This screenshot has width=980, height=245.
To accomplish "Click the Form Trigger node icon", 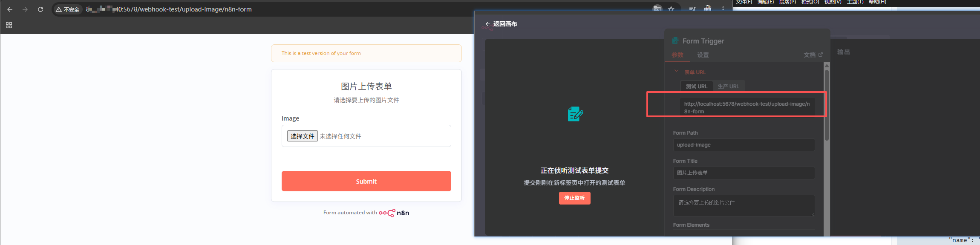I will [675, 41].
